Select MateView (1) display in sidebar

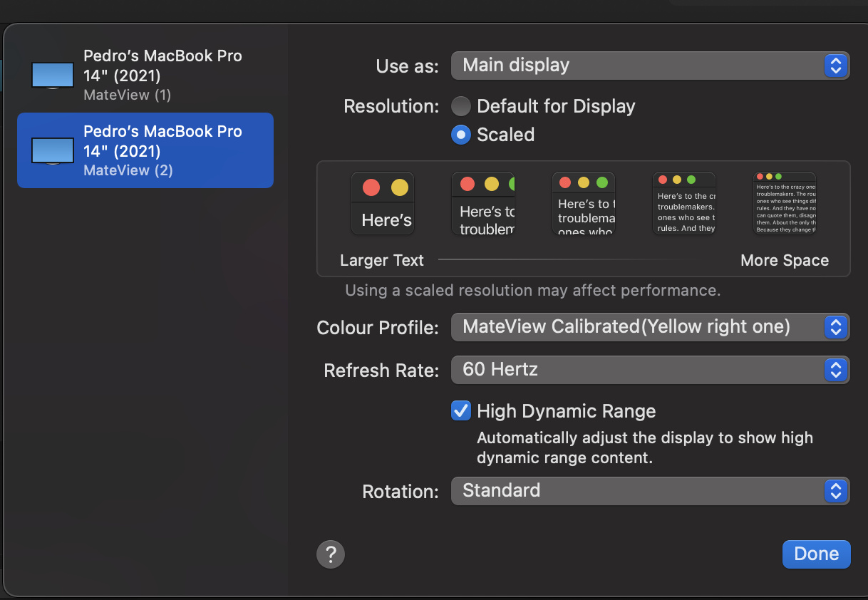tap(162, 75)
